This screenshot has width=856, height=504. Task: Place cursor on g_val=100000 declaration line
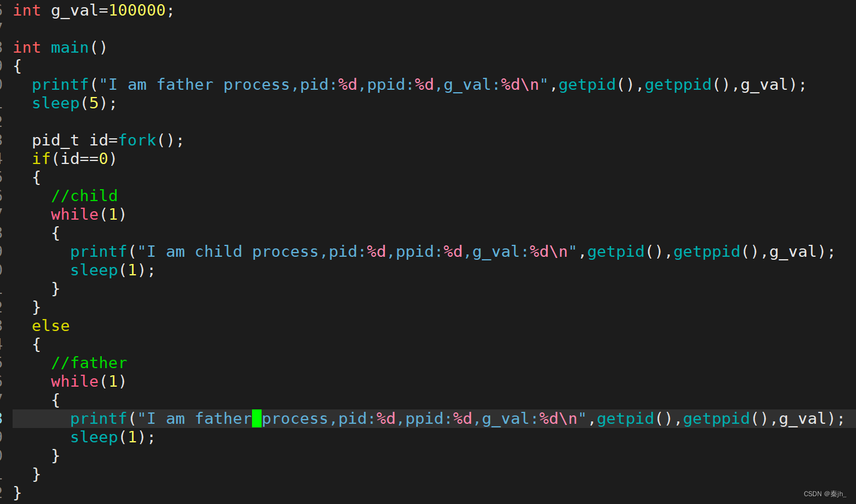tap(93, 11)
